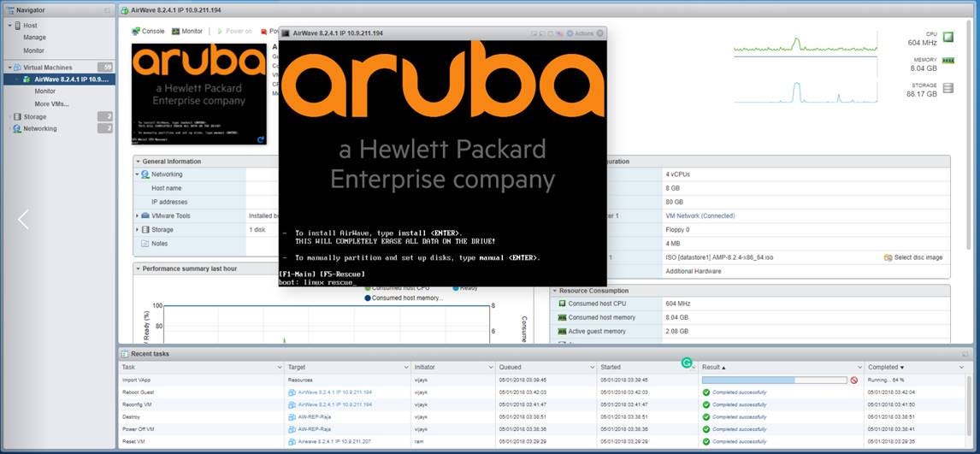Sort by the Completed column header

(x=886, y=368)
